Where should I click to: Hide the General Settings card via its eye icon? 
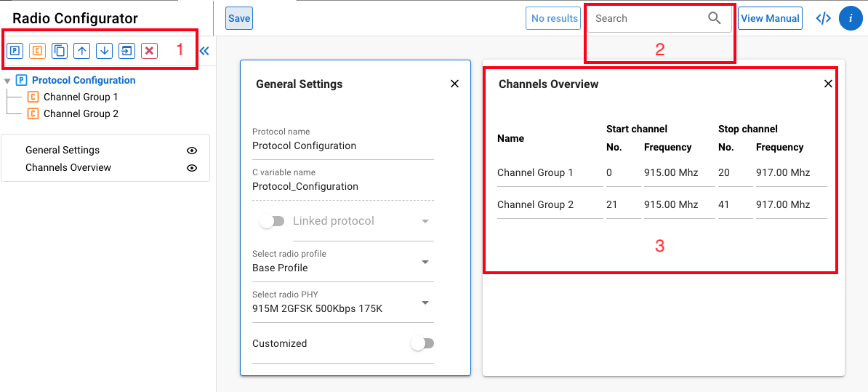(x=192, y=151)
